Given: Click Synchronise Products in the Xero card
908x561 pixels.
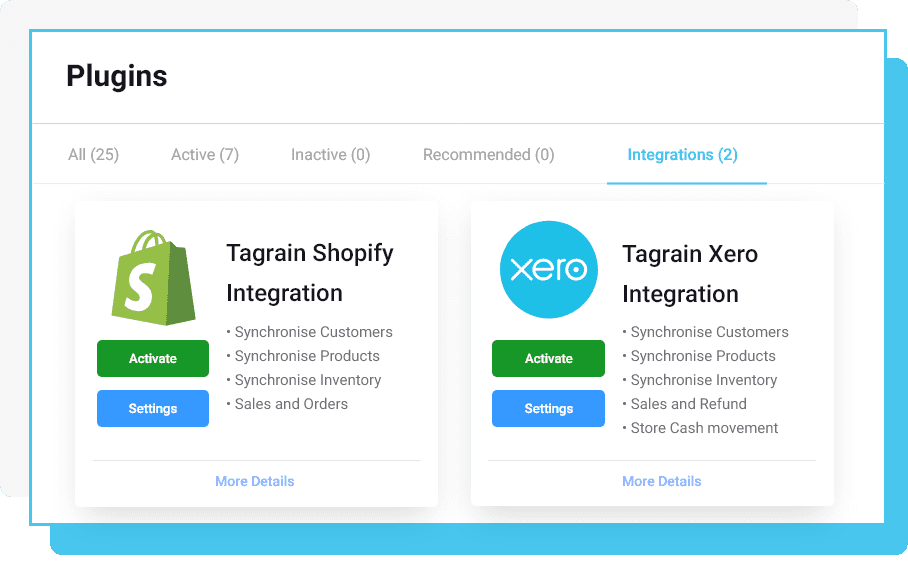Looking at the screenshot, I should [703, 355].
